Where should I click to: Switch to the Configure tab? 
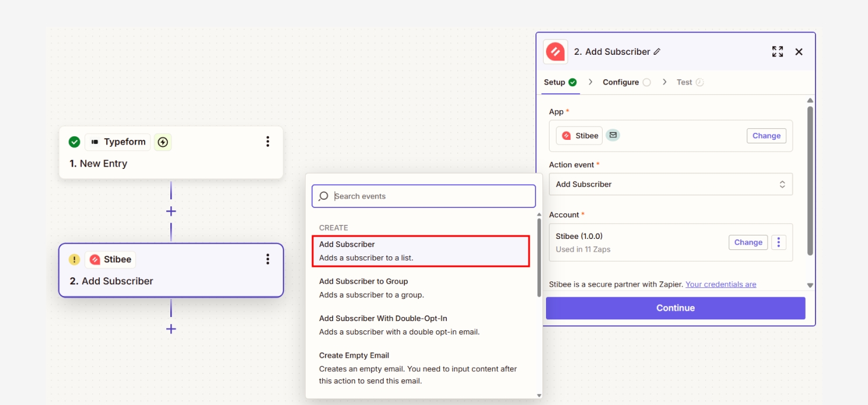[626, 82]
